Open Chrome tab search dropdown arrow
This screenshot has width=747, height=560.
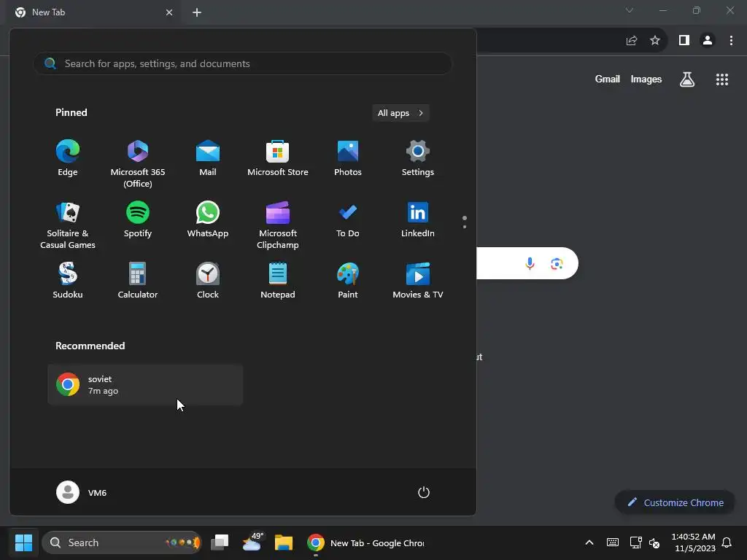[630, 10]
